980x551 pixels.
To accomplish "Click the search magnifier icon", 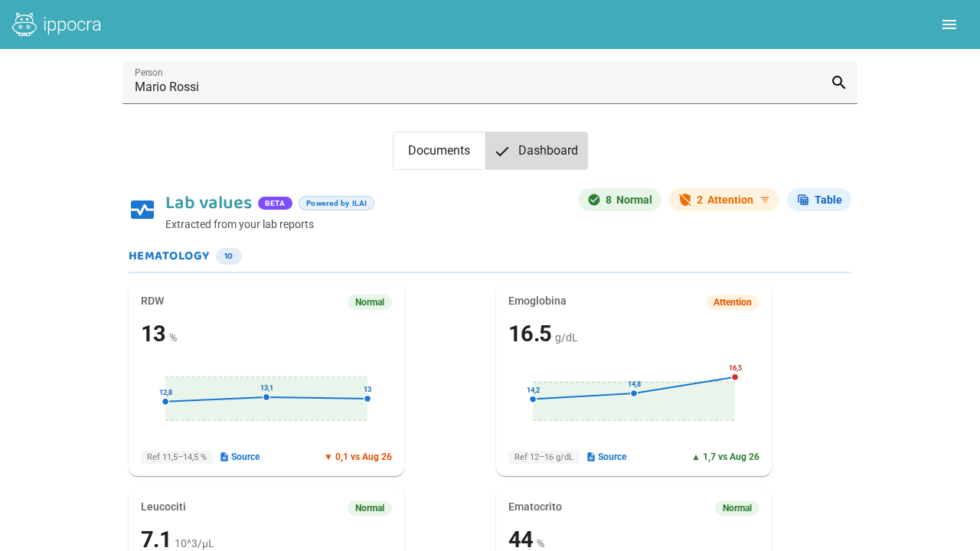I will point(839,83).
